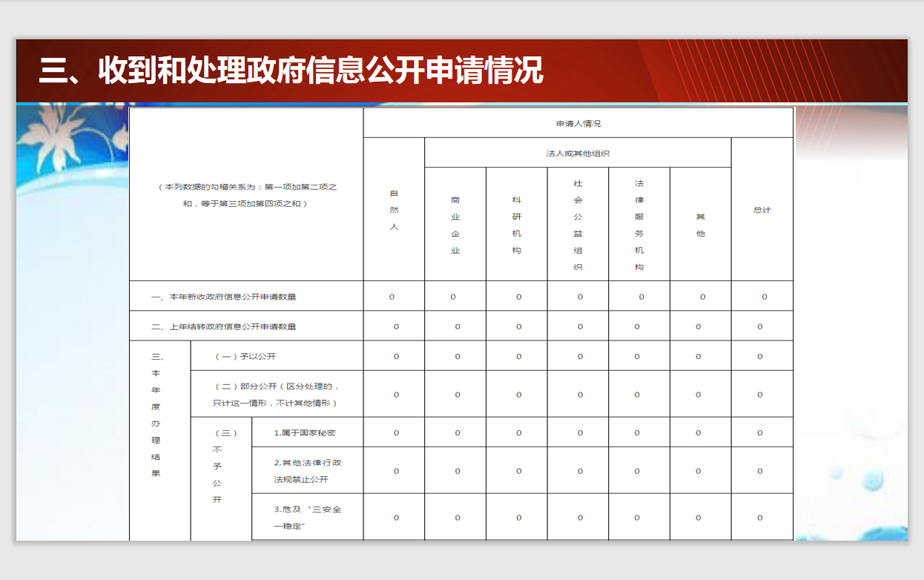This screenshot has width=924, height=580.
Task: Click the 其他 column header
Action: pyautogui.click(x=700, y=225)
